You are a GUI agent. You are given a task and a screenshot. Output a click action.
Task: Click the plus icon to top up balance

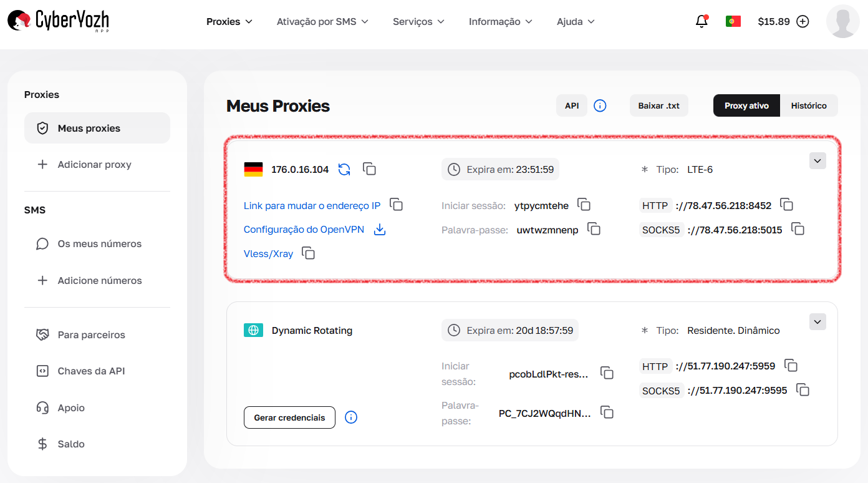803,21
